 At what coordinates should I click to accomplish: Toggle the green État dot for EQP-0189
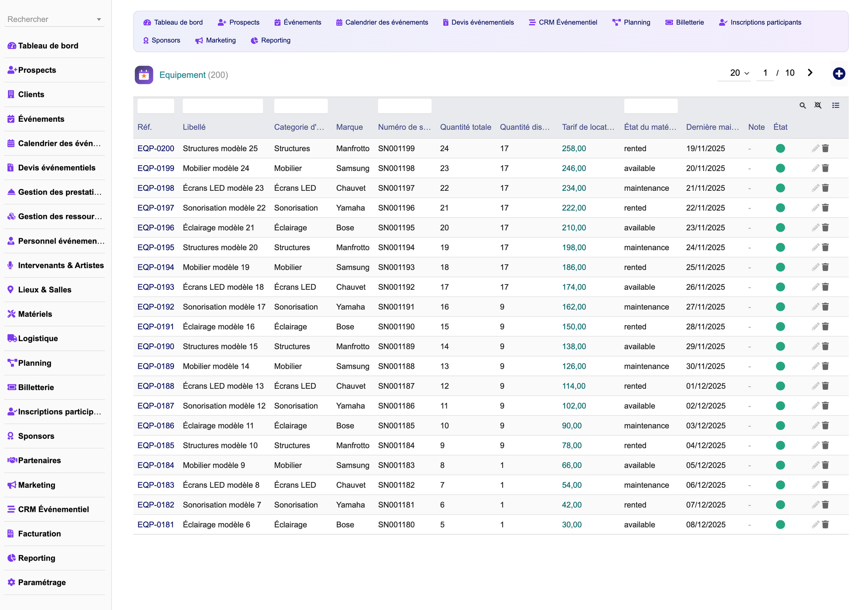tap(780, 366)
